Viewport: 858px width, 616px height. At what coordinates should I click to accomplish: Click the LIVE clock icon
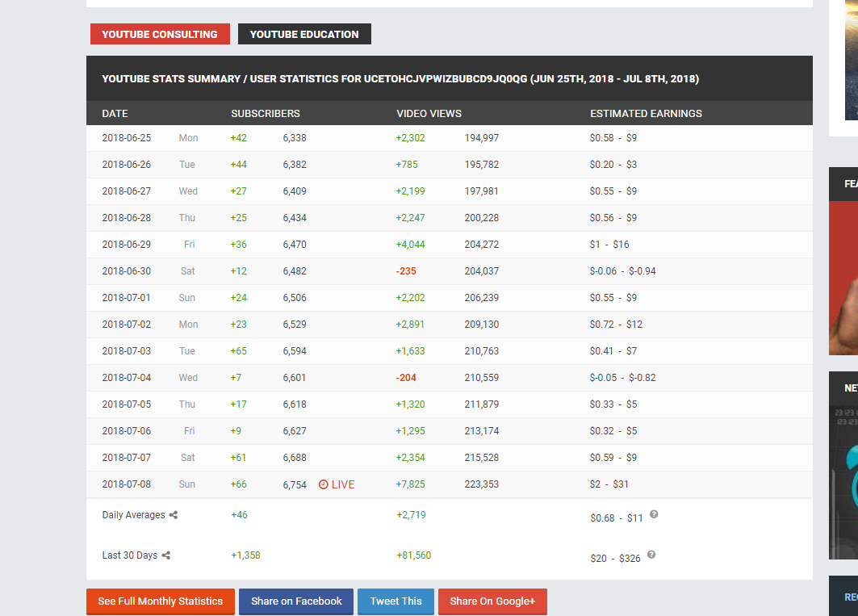pyautogui.click(x=324, y=484)
